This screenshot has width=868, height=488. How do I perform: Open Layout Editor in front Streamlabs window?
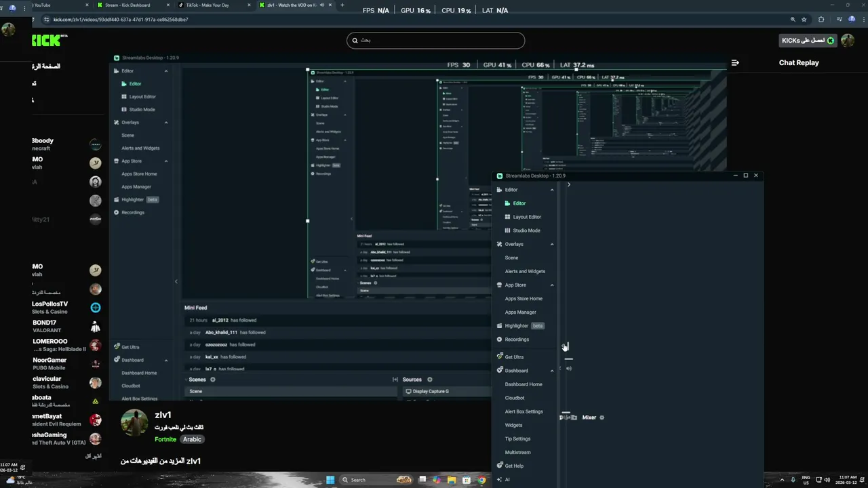coord(523,217)
